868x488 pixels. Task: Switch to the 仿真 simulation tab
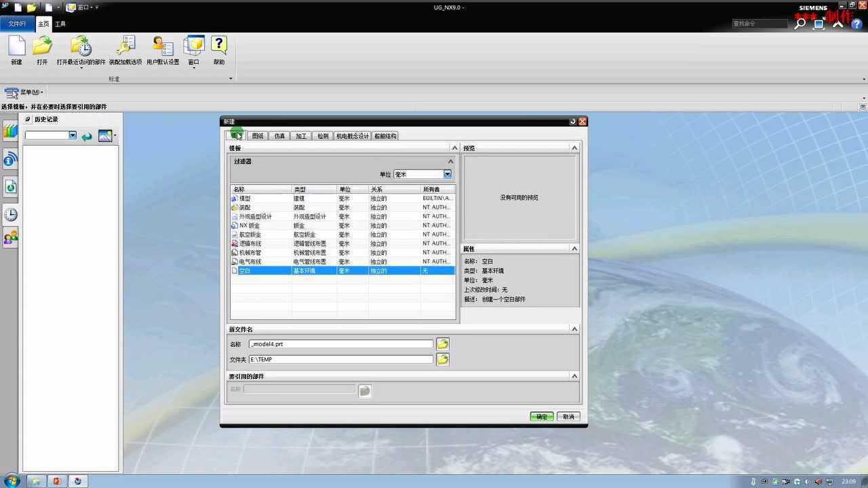pos(279,136)
